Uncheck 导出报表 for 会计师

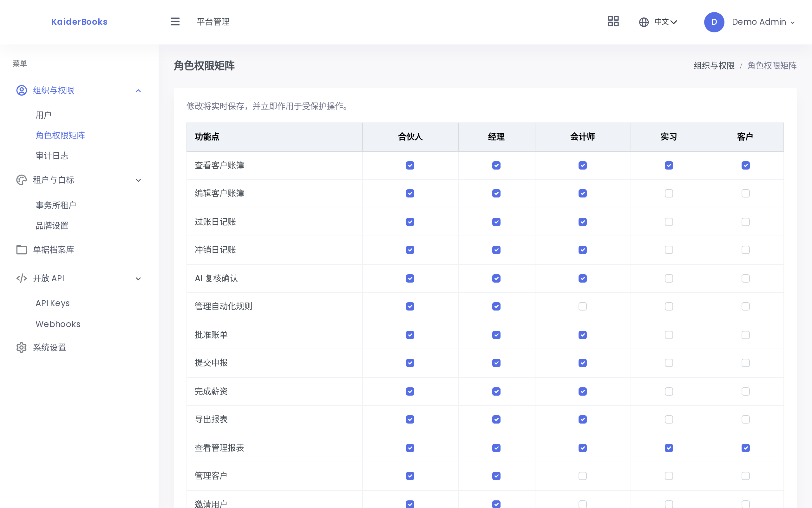tap(582, 419)
